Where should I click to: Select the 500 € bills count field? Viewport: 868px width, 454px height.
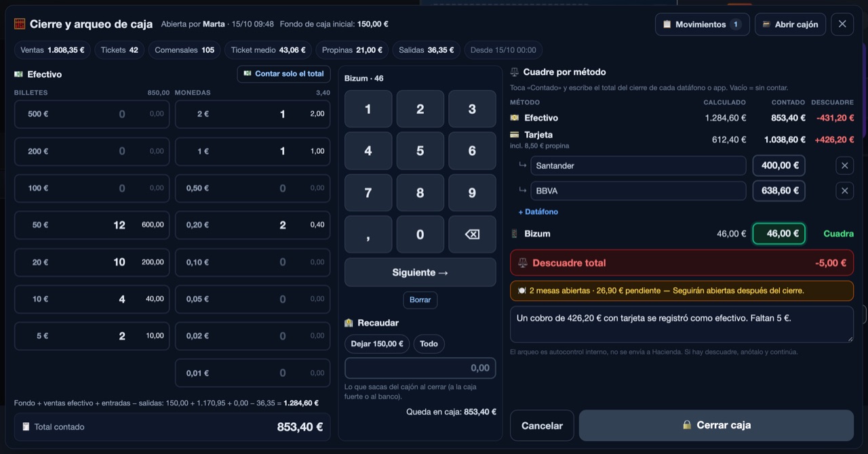[x=92, y=114]
